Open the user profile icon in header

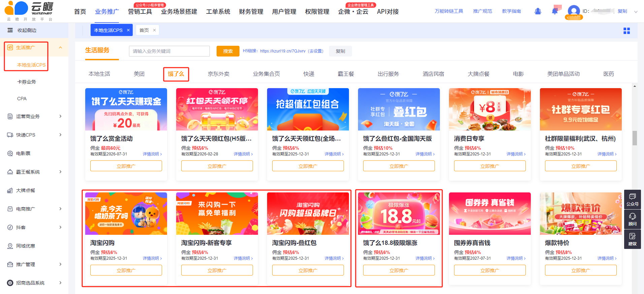tap(538, 11)
